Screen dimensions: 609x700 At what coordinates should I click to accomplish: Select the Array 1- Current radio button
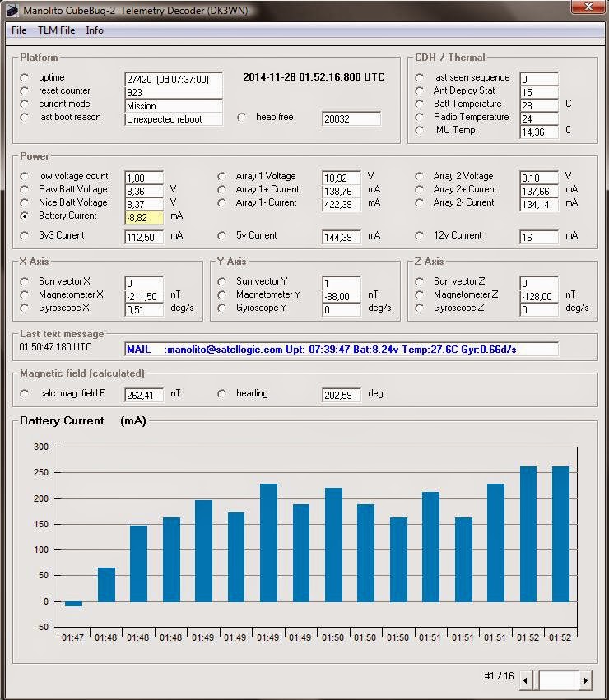[x=221, y=202]
